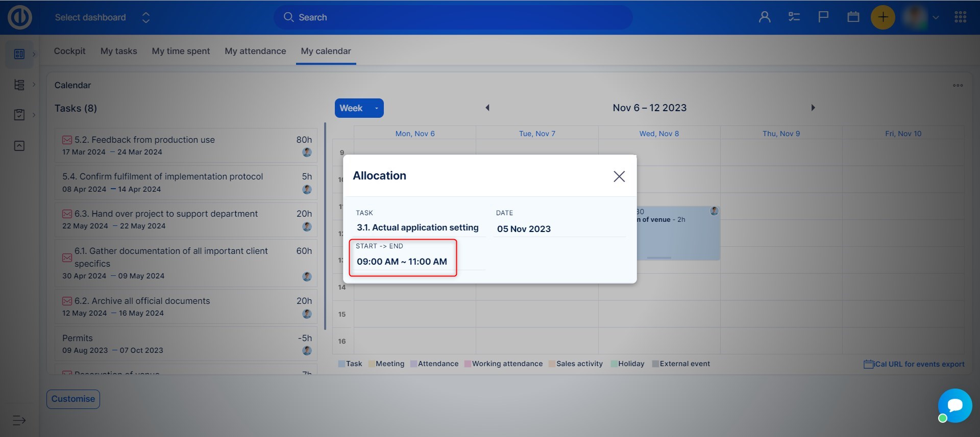Image resolution: width=980 pixels, height=437 pixels.
Task: Open the calendar icon in top bar
Action: [x=853, y=17]
